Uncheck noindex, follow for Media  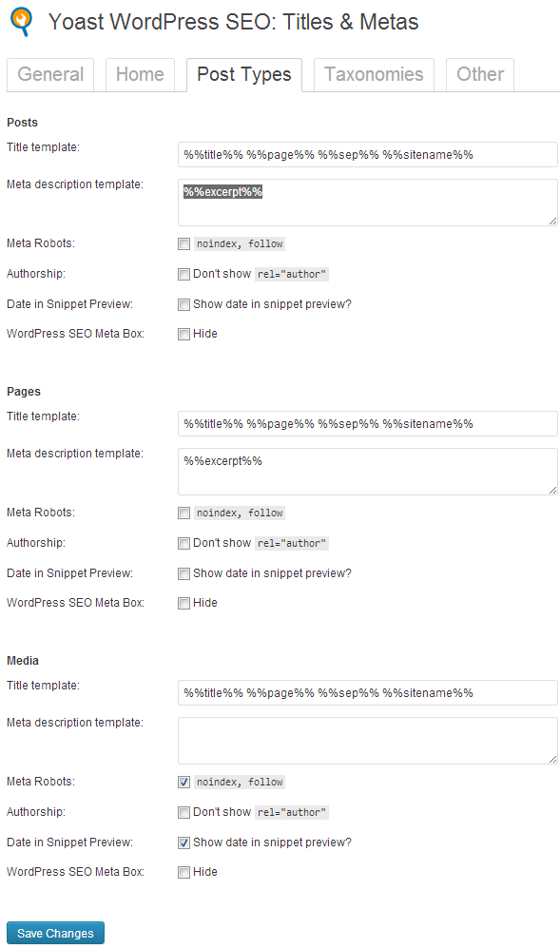click(184, 782)
